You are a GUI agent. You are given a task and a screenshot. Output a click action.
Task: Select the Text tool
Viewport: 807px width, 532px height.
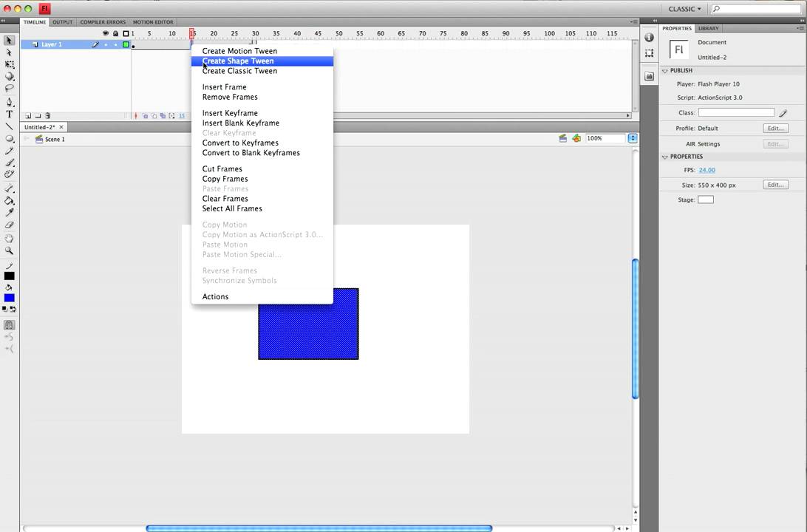[x=10, y=115]
